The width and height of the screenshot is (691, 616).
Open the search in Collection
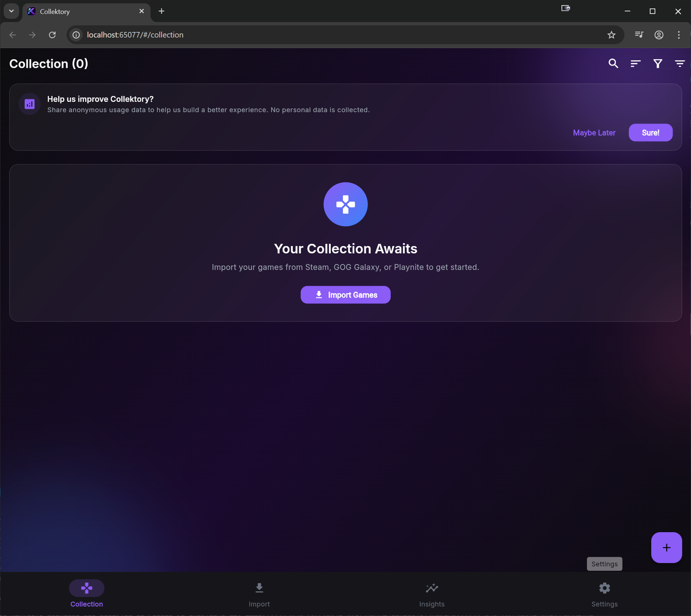[x=613, y=63]
